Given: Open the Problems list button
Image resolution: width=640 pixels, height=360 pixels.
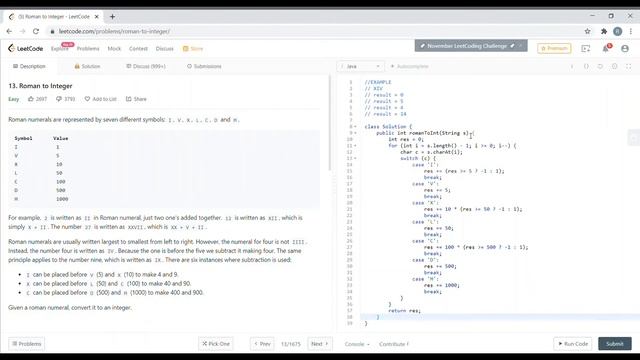Looking at the screenshot, I should [x=27, y=344].
